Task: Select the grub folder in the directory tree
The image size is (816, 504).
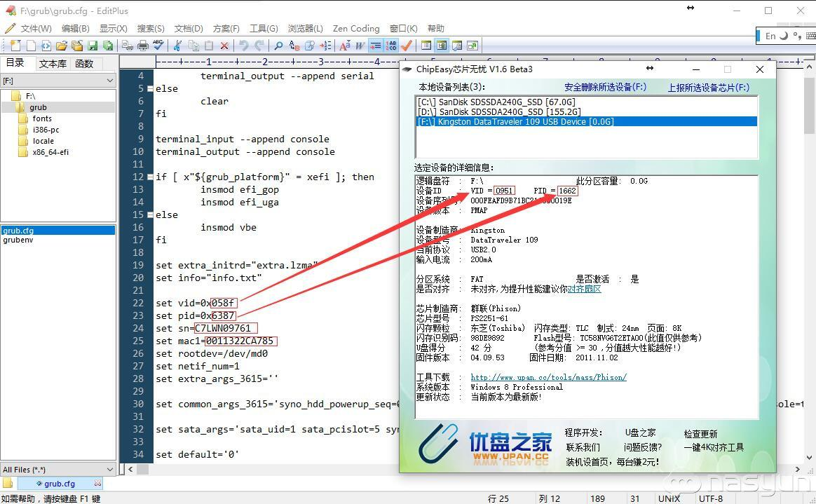Action: (38, 107)
